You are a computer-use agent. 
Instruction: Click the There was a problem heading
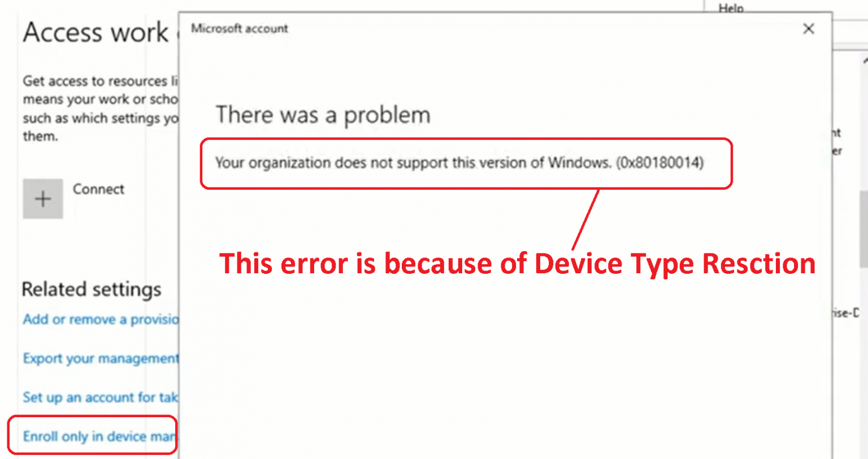point(323,115)
